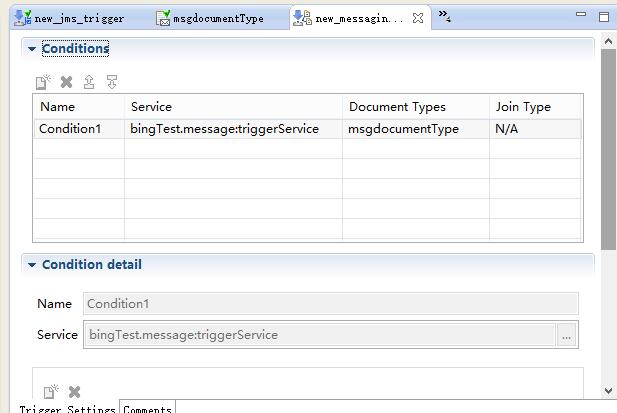617x413 pixels.
Task: Browse for service with ellipsis button
Action: 567,336
